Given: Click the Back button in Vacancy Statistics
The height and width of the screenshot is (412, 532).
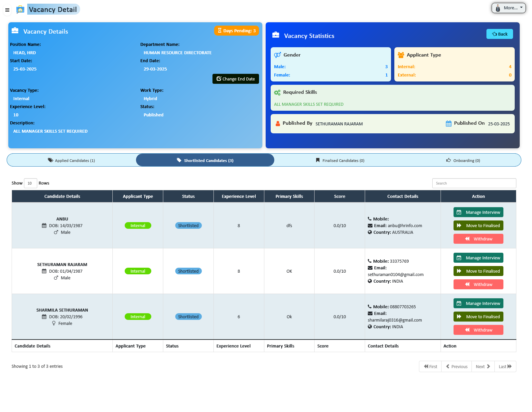Looking at the screenshot, I should 499,34.
